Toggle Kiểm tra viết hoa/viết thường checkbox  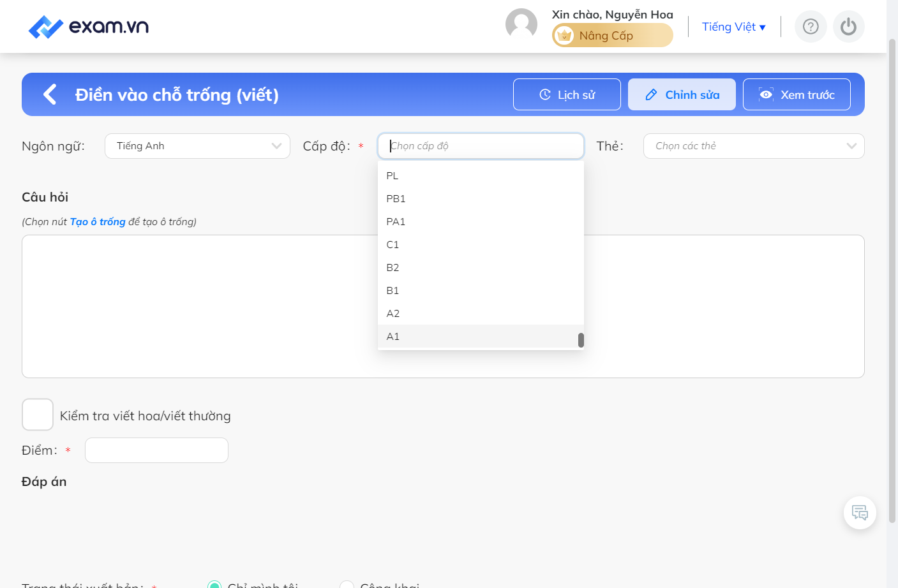[x=38, y=415]
